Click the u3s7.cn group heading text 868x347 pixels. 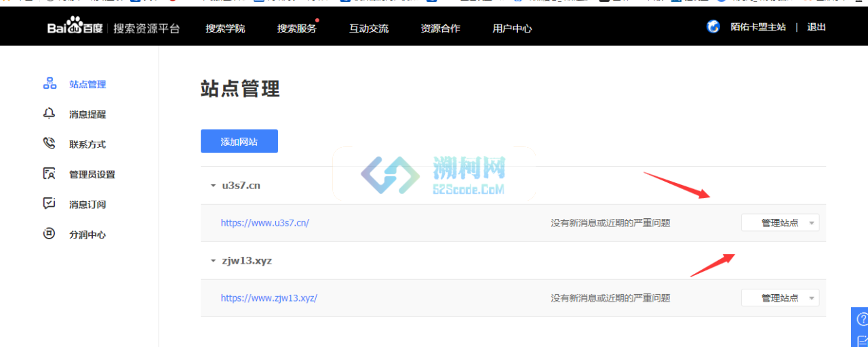pyautogui.click(x=241, y=186)
